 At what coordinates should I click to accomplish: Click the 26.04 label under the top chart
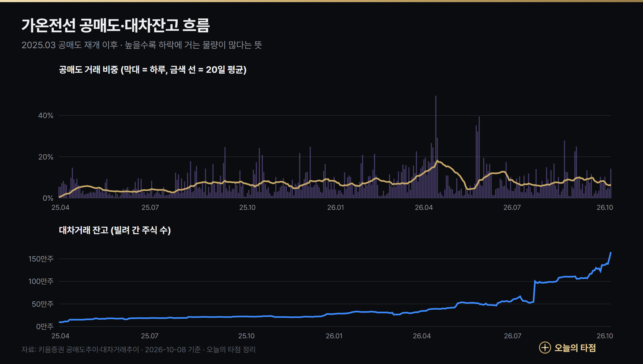tap(424, 207)
